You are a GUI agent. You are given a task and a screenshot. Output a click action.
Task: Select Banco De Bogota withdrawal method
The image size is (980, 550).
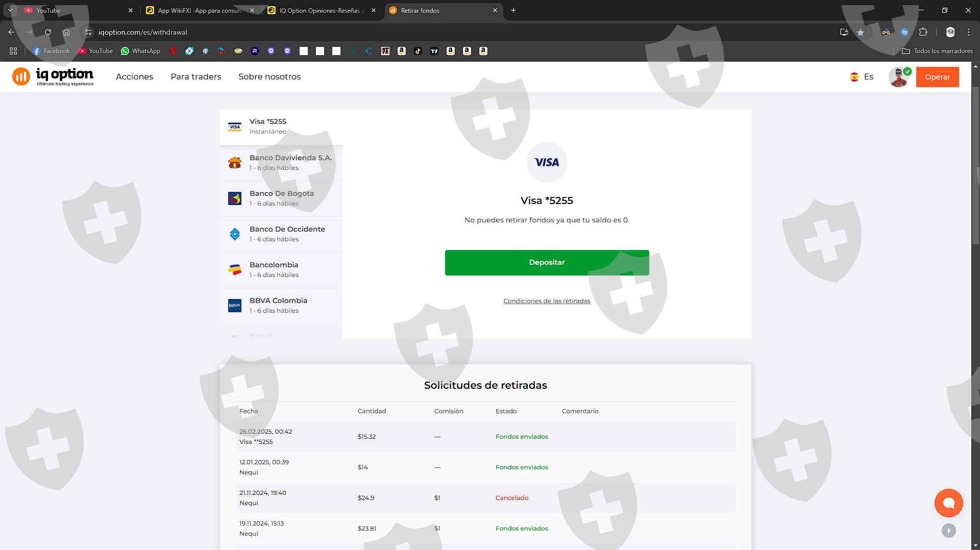point(281,198)
